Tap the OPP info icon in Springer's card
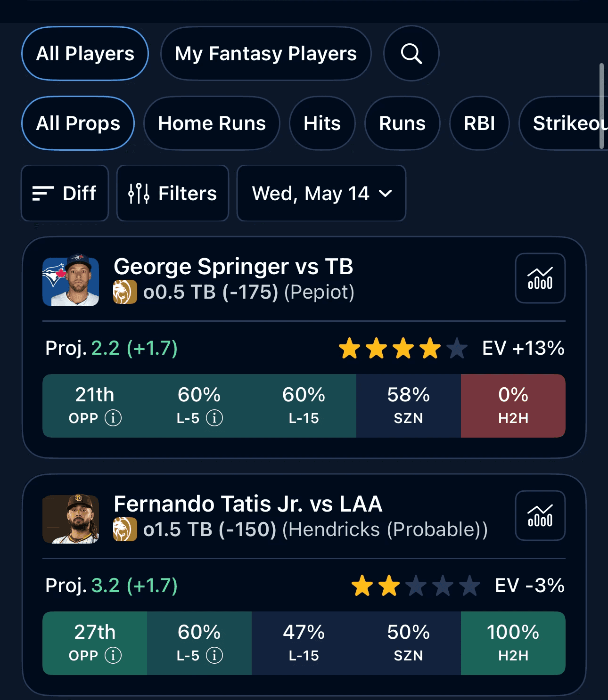This screenshot has width=608, height=700. click(113, 418)
